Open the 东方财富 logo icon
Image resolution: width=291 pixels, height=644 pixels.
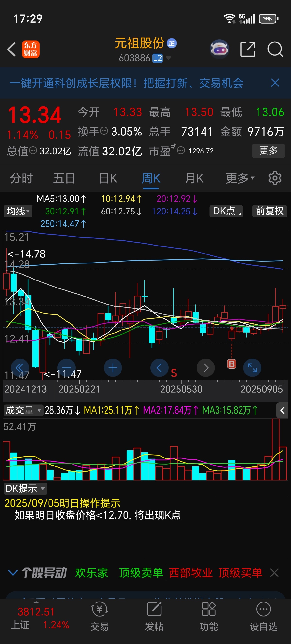click(x=31, y=49)
